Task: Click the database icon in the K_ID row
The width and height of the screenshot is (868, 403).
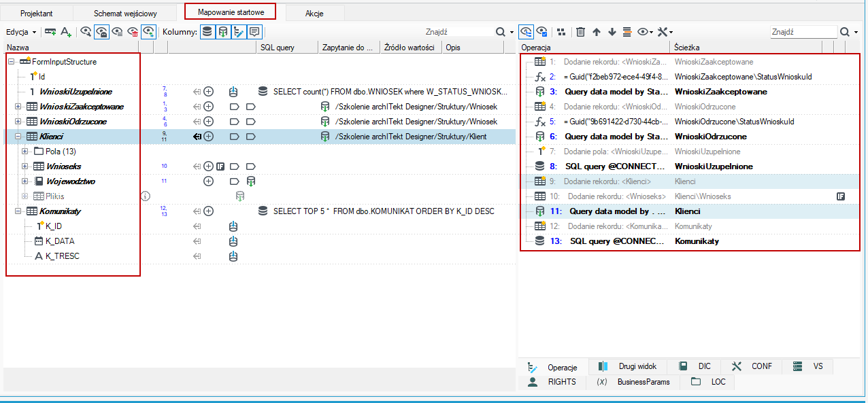Action: (x=233, y=226)
